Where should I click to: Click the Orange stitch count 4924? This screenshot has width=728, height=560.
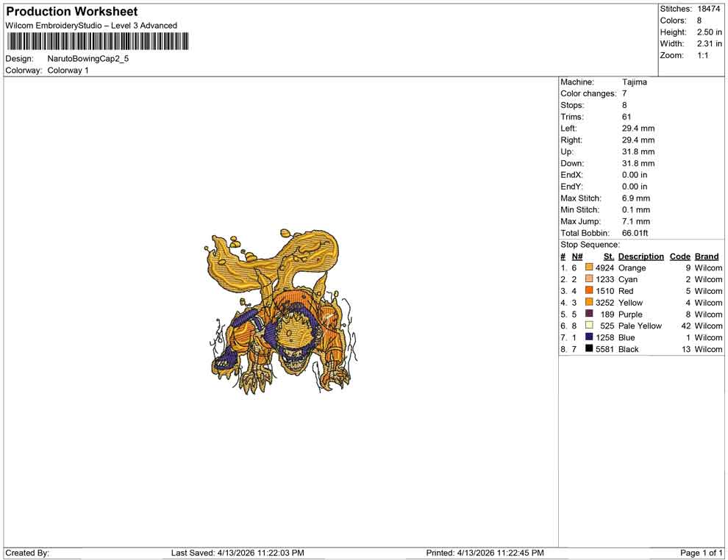pos(604,268)
